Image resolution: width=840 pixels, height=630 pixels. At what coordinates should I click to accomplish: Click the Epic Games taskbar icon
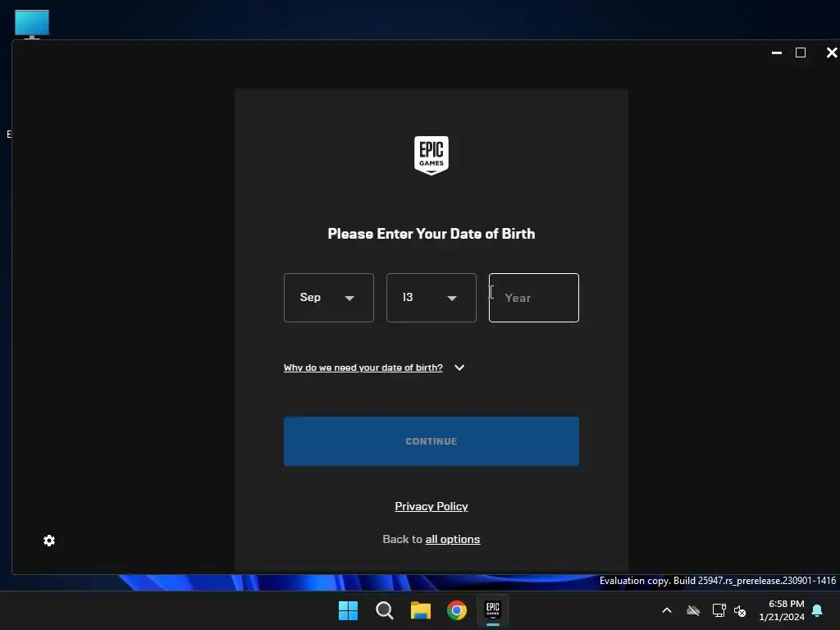492,610
